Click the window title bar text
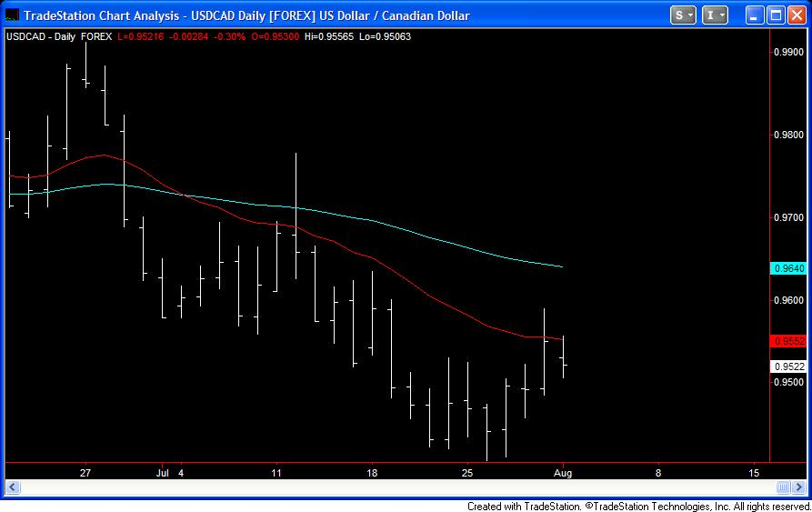Image resolution: width=812 pixels, height=512 pixels. (246, 15)
